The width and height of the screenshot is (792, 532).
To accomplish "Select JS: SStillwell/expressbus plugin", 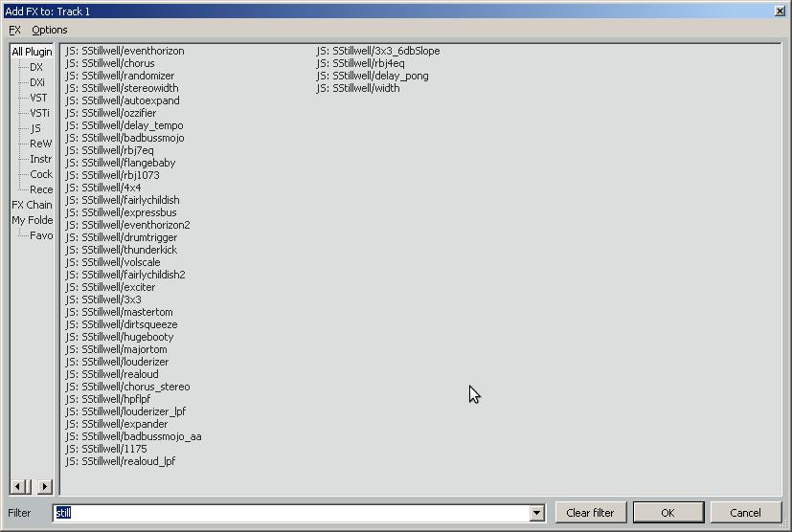I will tap(122, 212).
